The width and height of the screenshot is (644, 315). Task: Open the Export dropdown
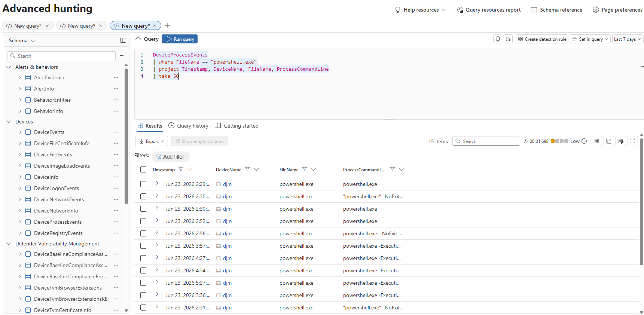point(152,141)
